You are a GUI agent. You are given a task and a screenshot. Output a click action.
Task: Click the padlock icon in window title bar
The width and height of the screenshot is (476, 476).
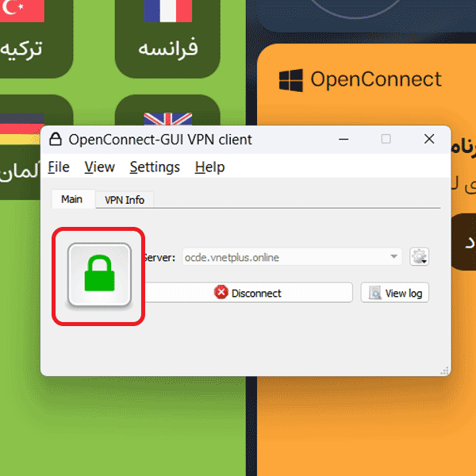[x=56, y=140]
